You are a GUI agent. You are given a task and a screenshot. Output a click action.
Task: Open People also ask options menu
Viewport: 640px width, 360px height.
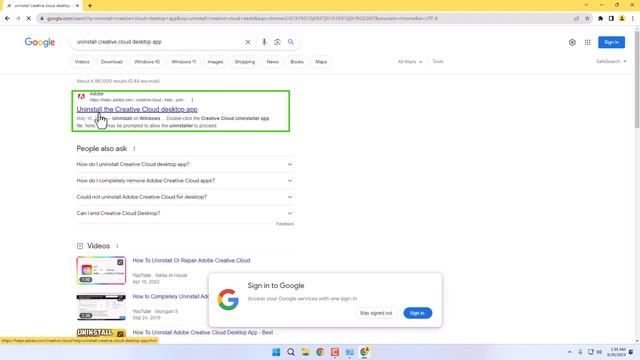tap(134, 149)
